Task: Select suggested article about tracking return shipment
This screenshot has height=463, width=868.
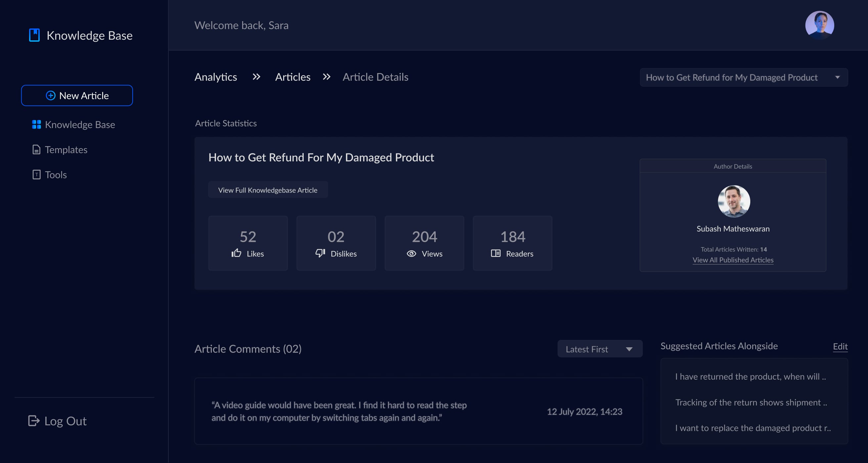Action: (x=751, y=402)
